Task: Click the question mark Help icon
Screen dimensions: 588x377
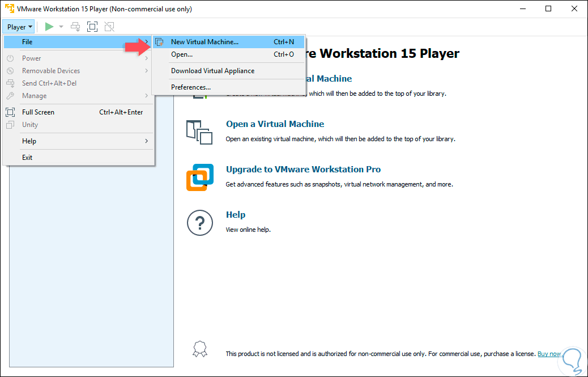Action: click(200, 223)
